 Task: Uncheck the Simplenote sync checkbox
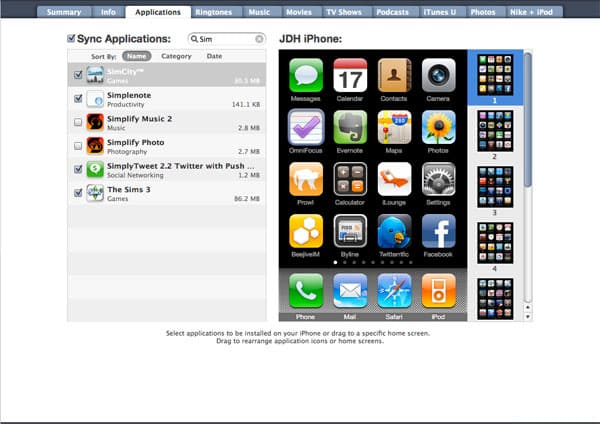78,98
